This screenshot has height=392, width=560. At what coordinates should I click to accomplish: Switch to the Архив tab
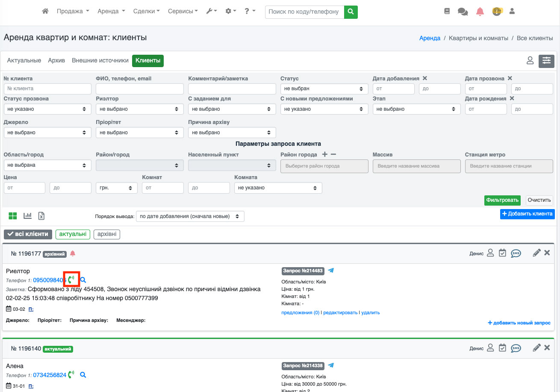[x=56, y=61]
